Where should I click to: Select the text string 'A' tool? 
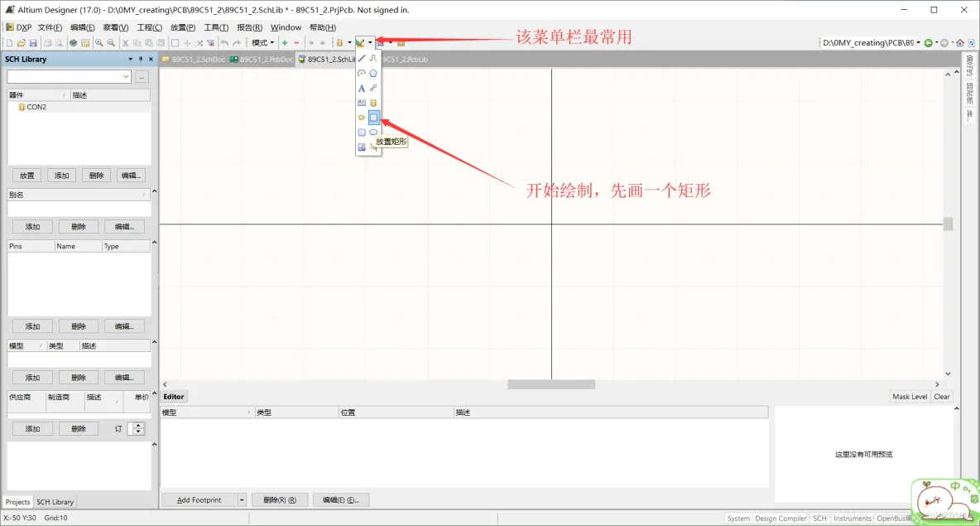click(x=362, y=88)
